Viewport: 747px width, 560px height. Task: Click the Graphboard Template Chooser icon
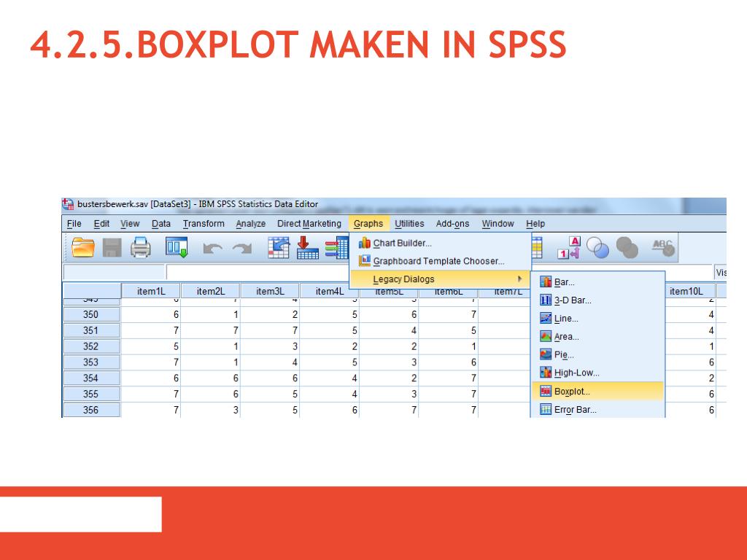click(365, 260)
